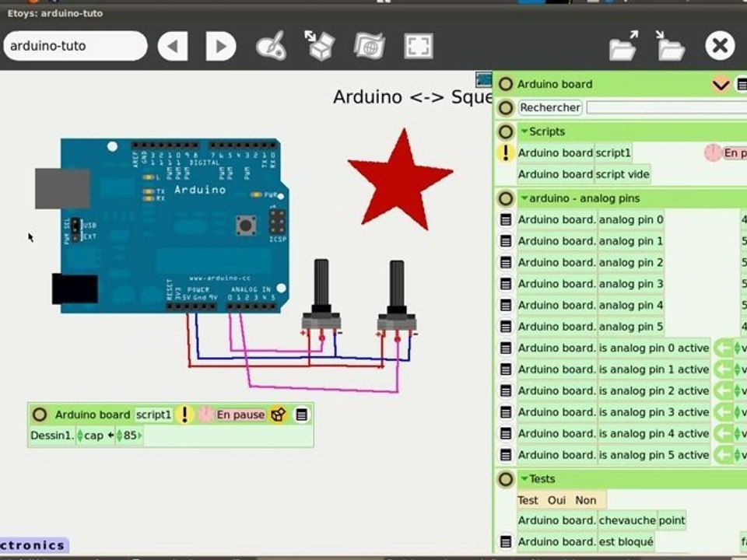Open menu icon for analog pin 1

pyautogui.click(x=506, y=241)
